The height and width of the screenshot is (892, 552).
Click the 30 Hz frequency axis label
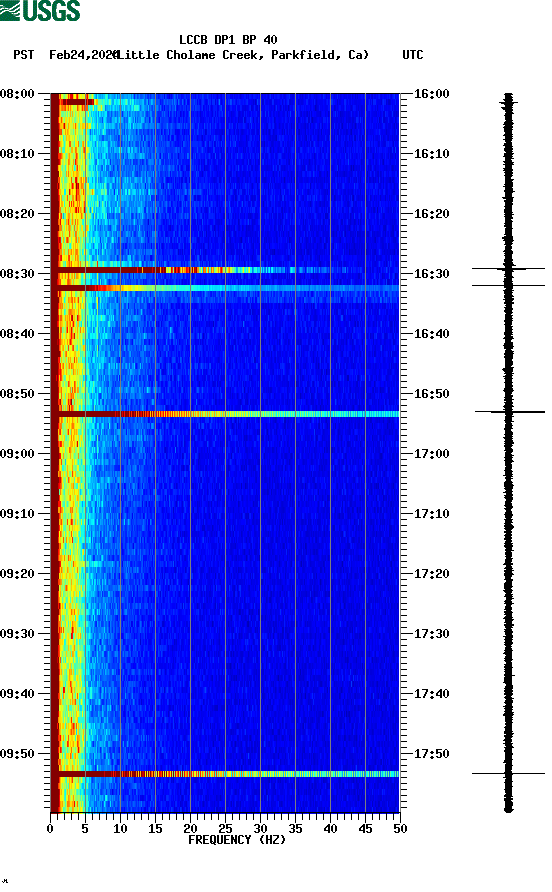(x=260, y=829)
